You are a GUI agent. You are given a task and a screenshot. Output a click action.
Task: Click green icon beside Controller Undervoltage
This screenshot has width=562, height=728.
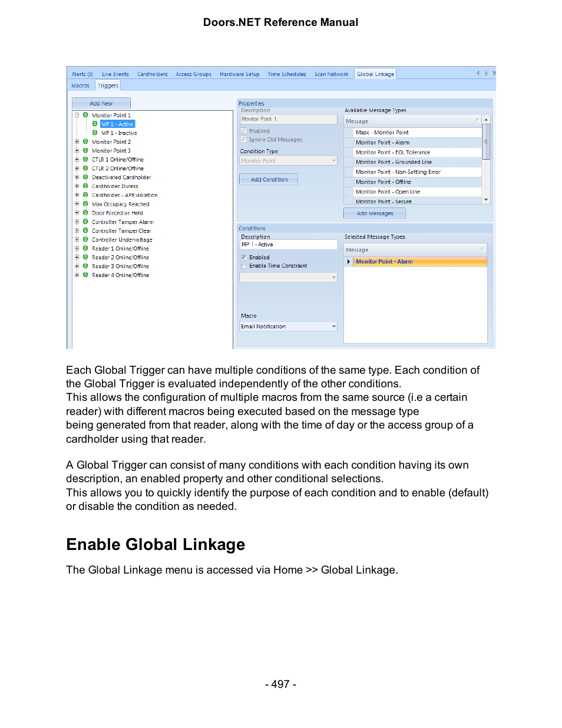pyautogui.click(x=85, y=239)
